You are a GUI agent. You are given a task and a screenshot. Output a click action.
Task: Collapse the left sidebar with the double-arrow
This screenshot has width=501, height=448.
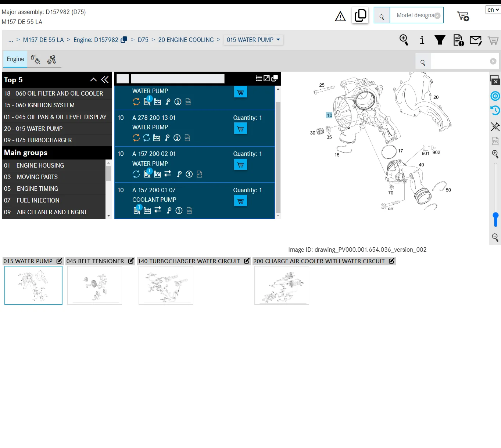pyautogui.click(x=105, y=79)
